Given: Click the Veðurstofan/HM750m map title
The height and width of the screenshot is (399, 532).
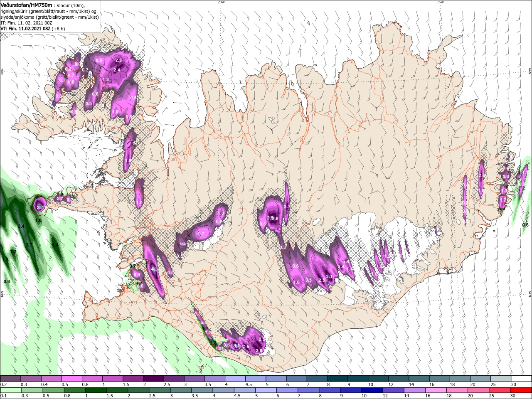Looking at the screenshot, I should coord(27,5).
